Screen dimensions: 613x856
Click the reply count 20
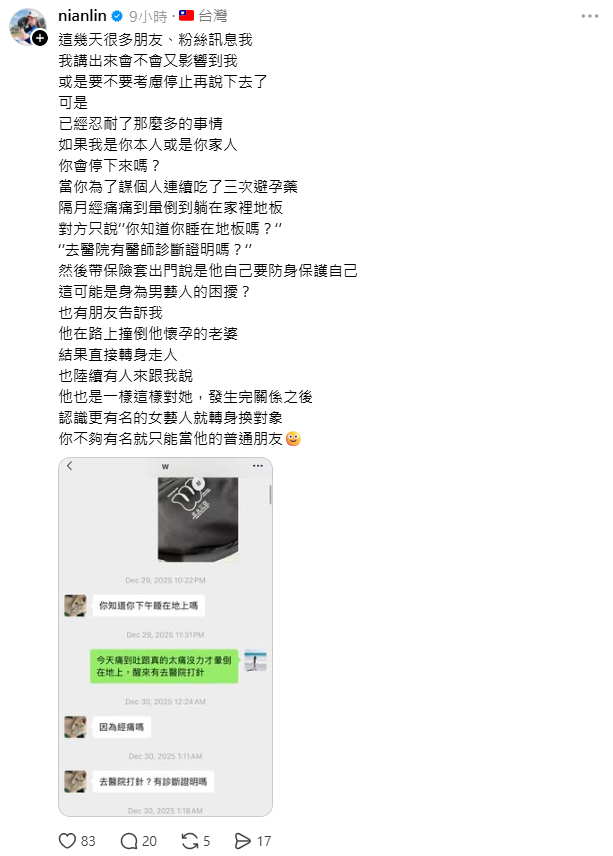click(150, 841)
